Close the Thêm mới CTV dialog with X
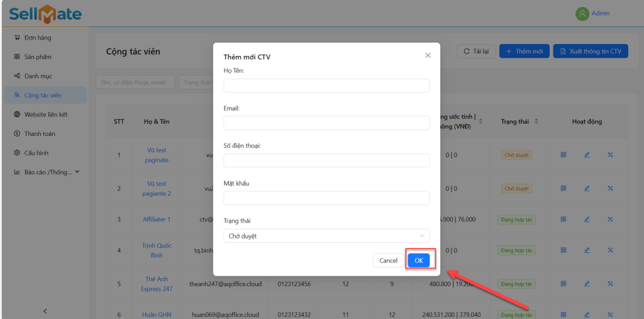Screen dimensions: 644x319 [x=428, y=55]
